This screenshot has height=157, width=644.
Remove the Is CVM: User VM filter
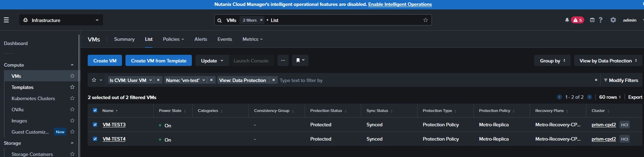click(x=158, y=80)
